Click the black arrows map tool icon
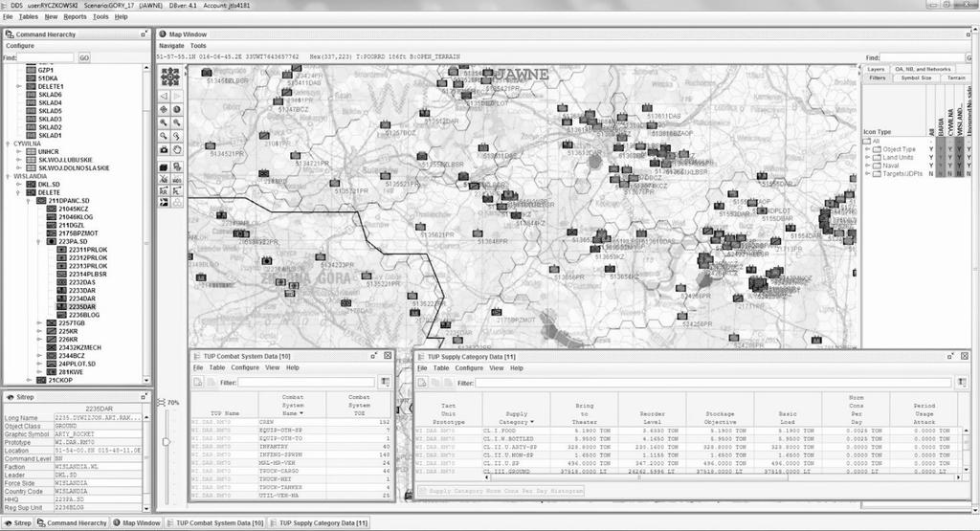980x531 pixels. coord(164,202)
